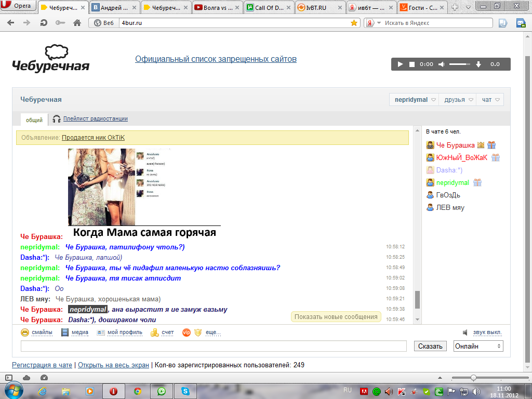Play the radio stream
Screen dimensions: 532x399
coord(400,64)
